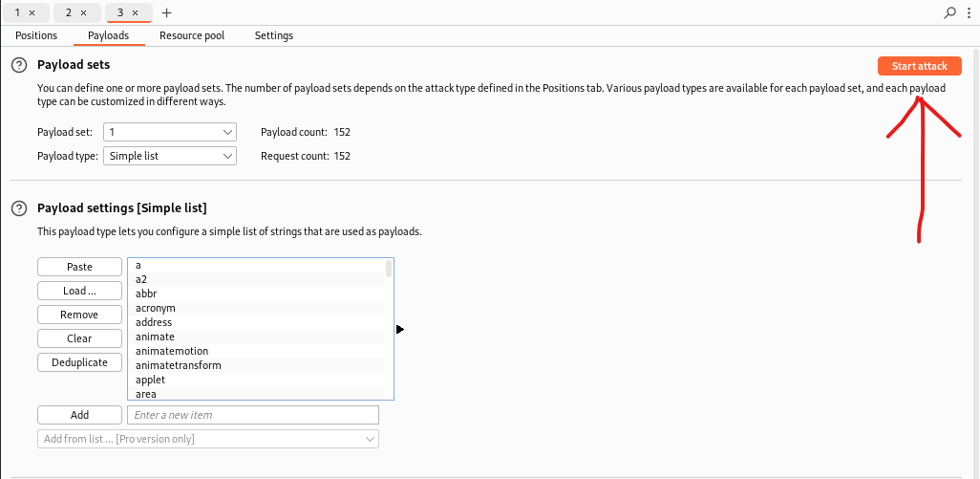This screenshot has width=980, height=479.
Task: Go to the Settings tab
Action: pyautogui.click(x=274, y=35)
